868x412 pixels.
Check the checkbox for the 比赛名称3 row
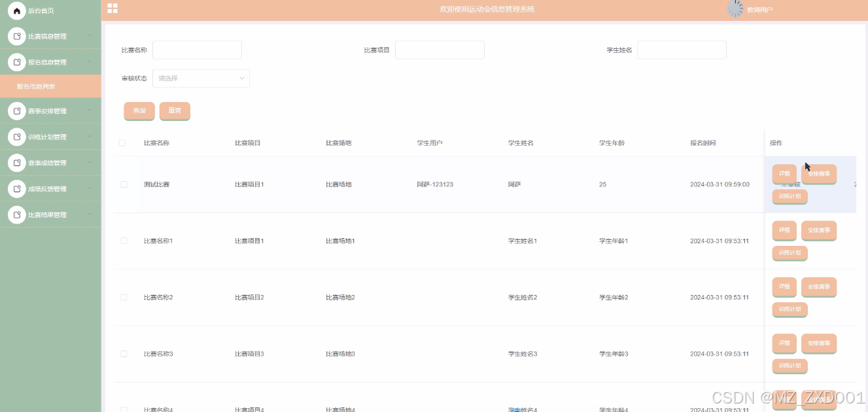click(x=124, y=354)
